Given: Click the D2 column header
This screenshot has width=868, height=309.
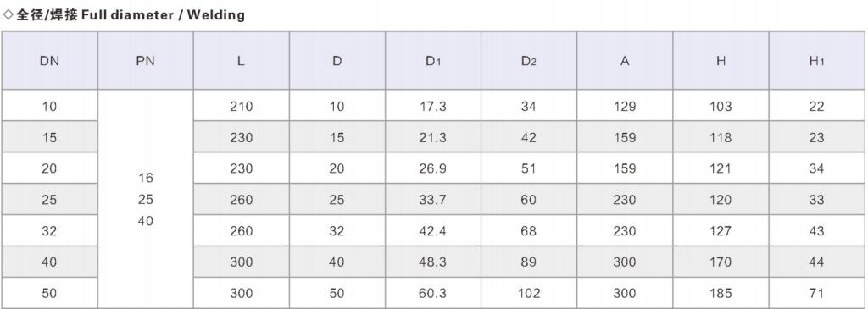Looking at the screenshot, I should [529, 61].
